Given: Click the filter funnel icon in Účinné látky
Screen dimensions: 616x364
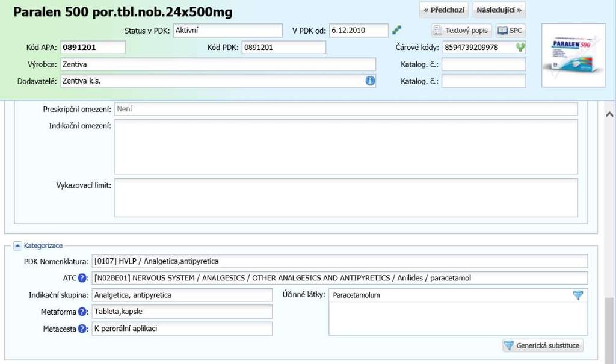Looking at the screenshot, I should point(578,295).
